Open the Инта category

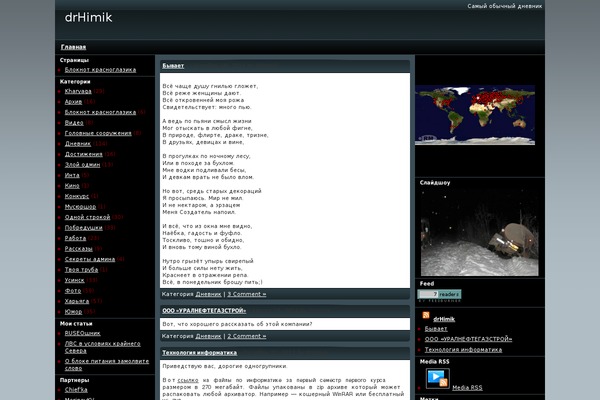coord(72,175)
